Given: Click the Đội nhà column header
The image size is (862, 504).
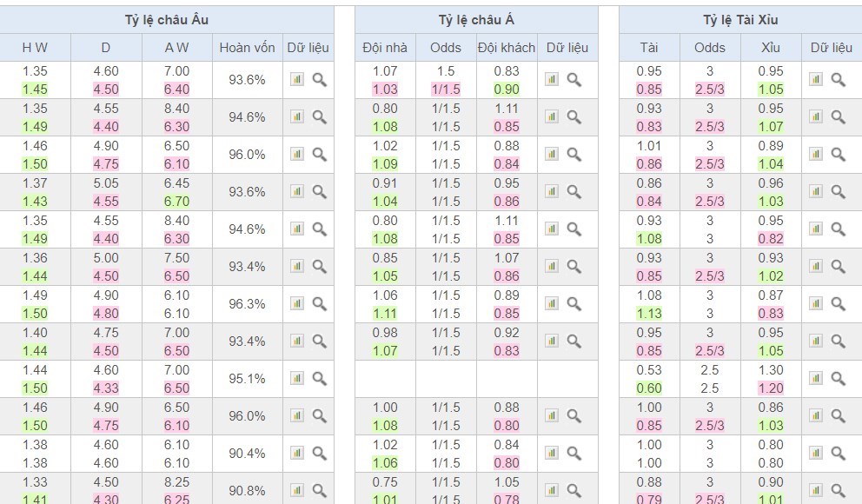Looking at the screenshot, I should tap(385, 48).
